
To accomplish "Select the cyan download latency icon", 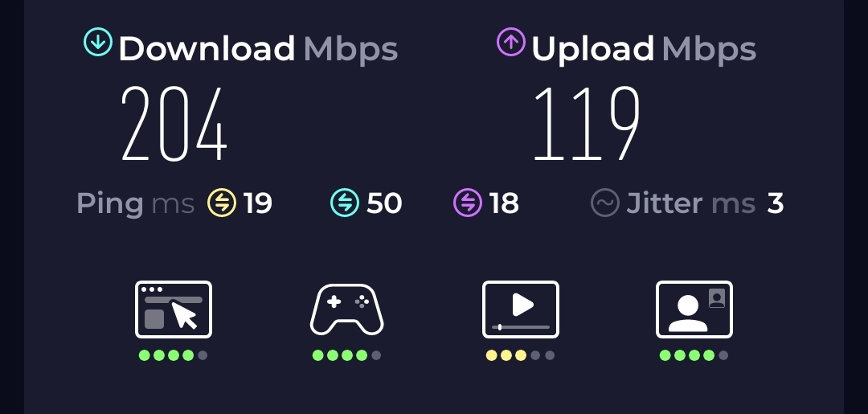I will [x=345, y=203].
